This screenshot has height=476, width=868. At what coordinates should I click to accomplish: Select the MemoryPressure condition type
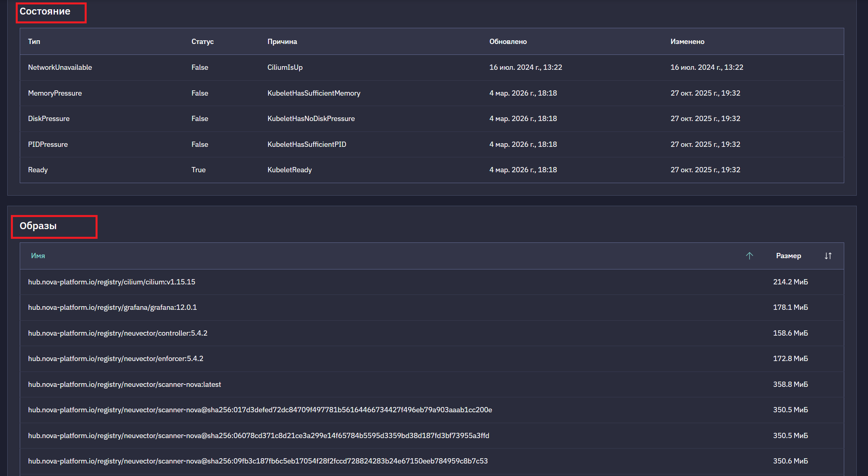click(55, 93)
